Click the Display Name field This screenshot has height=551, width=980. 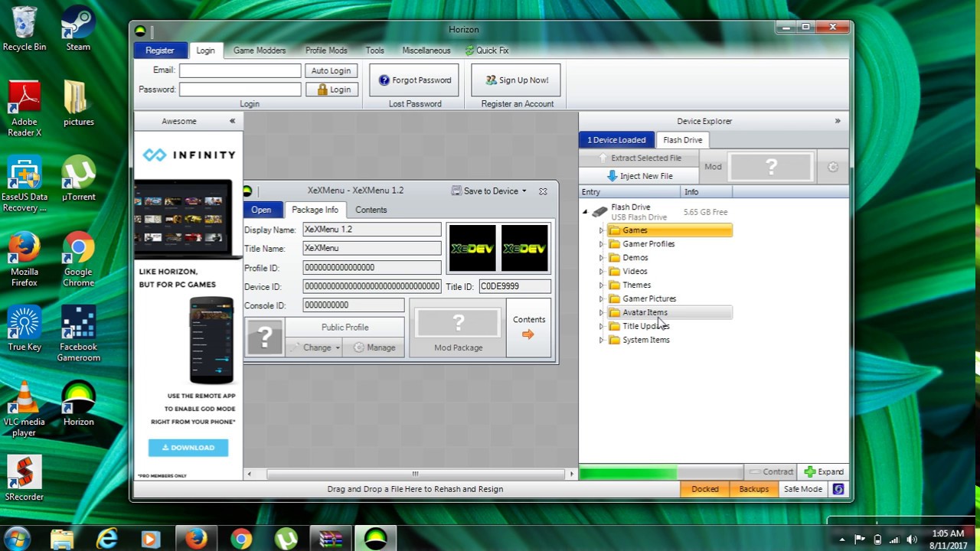click(372, 230)
